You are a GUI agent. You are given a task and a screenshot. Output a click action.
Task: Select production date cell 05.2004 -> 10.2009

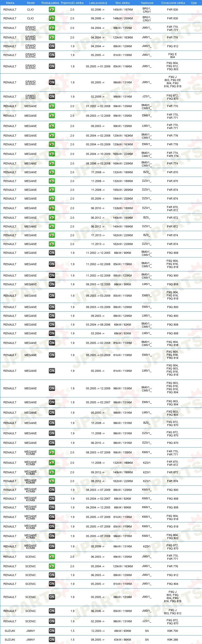[98, 154]
